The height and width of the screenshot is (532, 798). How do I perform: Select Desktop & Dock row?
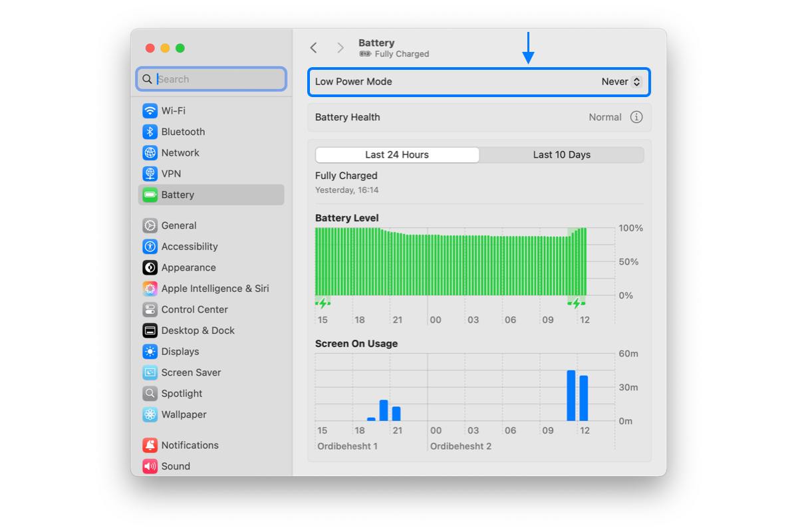pyautogui.click(x=211, y=331)
